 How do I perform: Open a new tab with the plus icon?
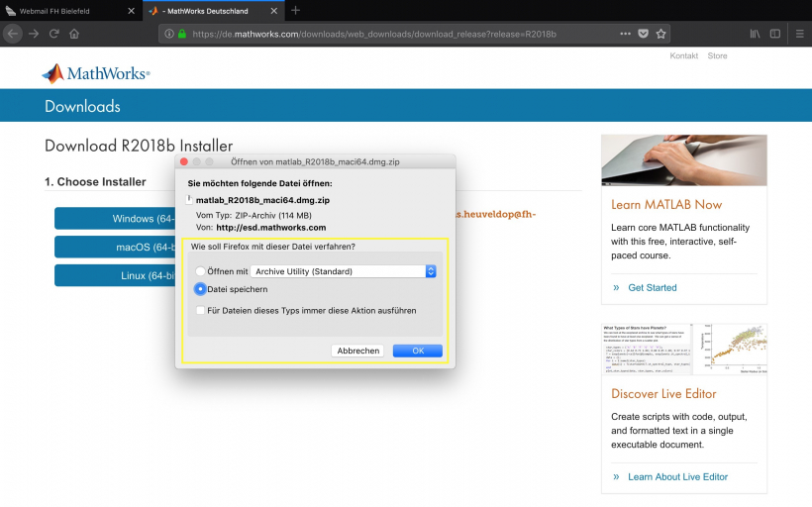click(295, 10)
